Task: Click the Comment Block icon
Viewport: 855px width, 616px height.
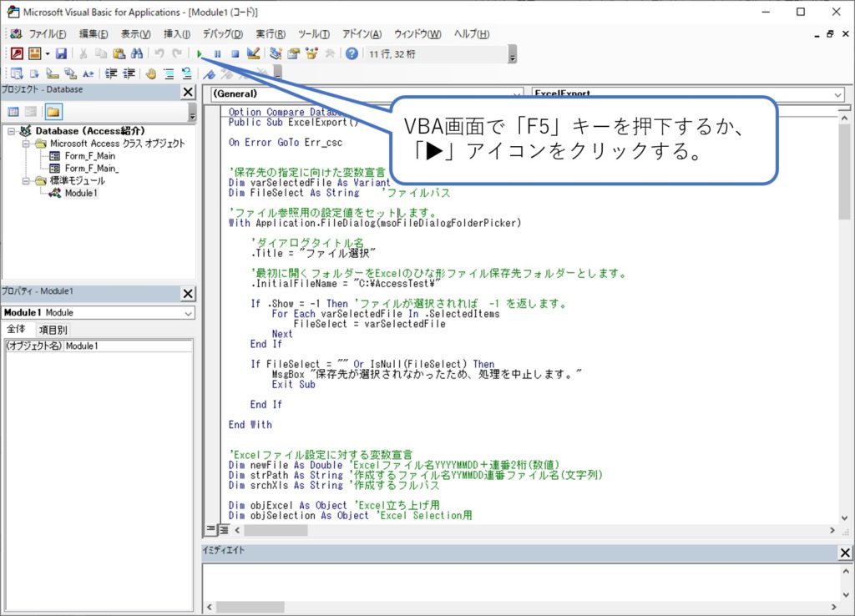Action: click(x=169, y=73)
